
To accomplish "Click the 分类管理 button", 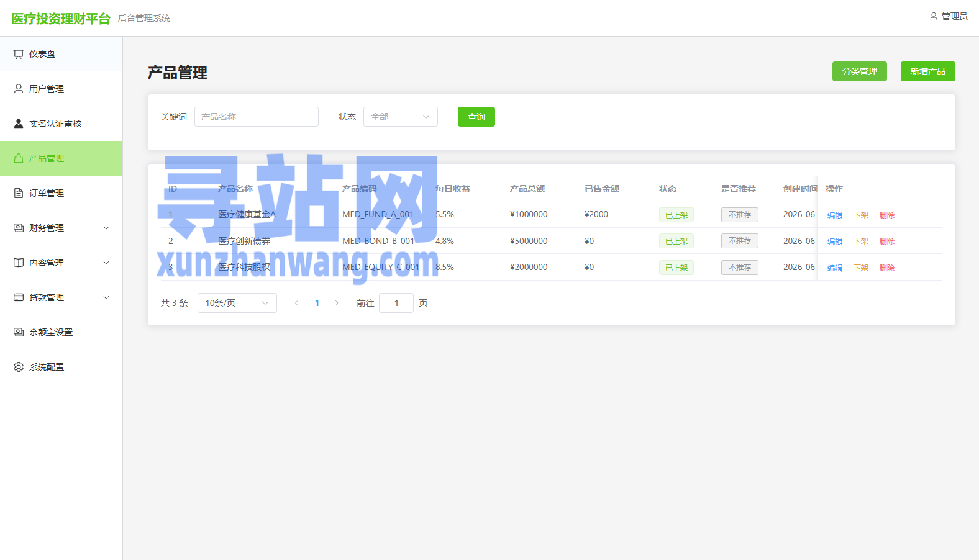I will point(860,71).
